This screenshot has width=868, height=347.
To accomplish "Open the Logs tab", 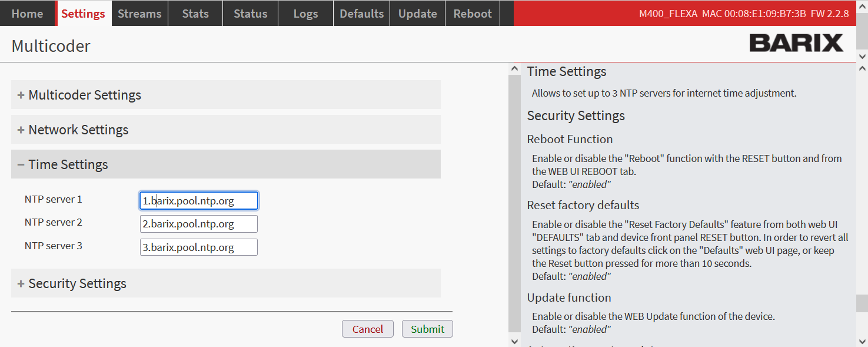I will 305,14.
